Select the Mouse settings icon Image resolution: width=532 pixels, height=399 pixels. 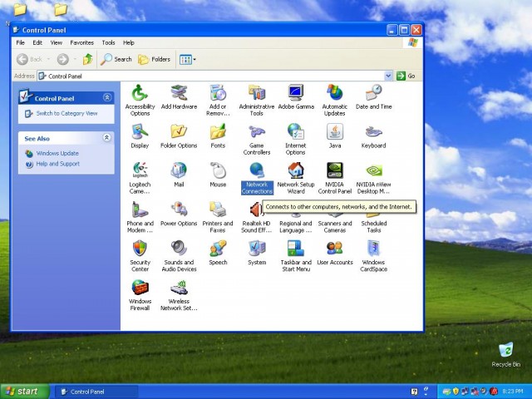pos(218,170)
